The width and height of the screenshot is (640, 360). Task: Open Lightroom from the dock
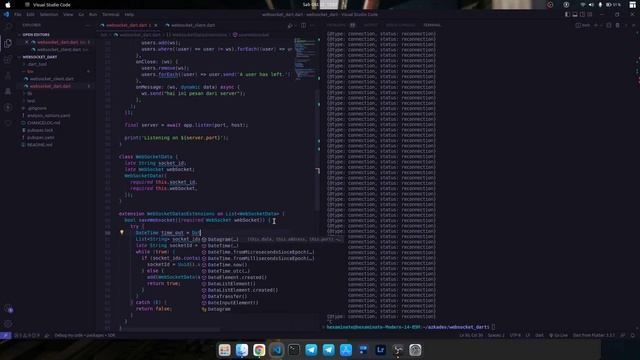pos(380,350)
